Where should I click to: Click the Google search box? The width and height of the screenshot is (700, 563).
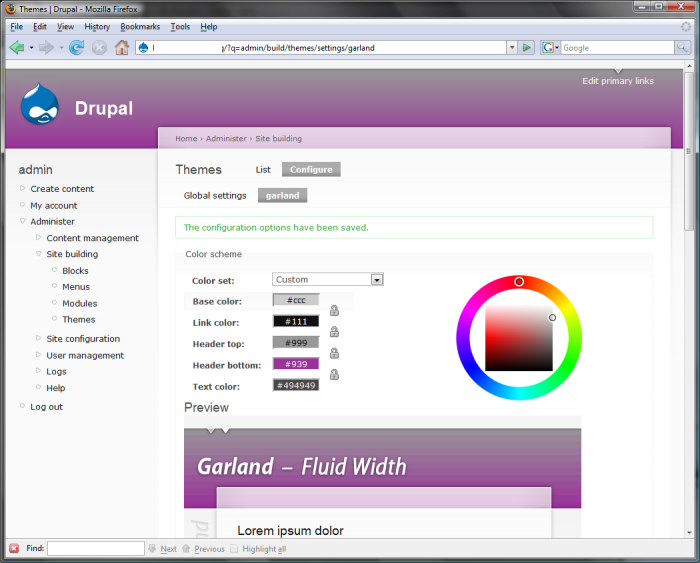(x=617, y=47)
